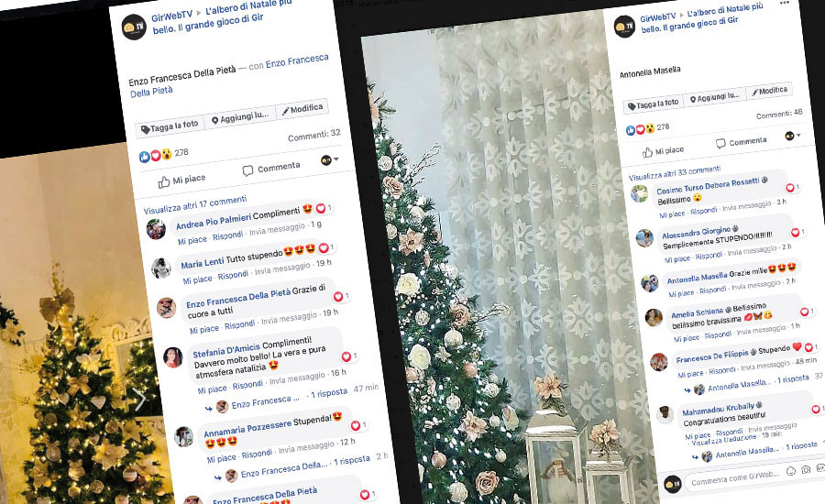Click Cosimo Turso Debora Rossetti's profile picture
The width and height of the screenshot is (825, 504).
tap(639, 193)
